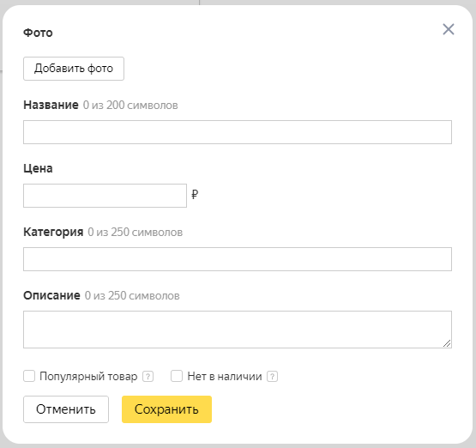Image resolution: width=476 pixels, height=448 pixels.
Task: Open the help hint beside Популярный товар
Action: tap(148, 377)
